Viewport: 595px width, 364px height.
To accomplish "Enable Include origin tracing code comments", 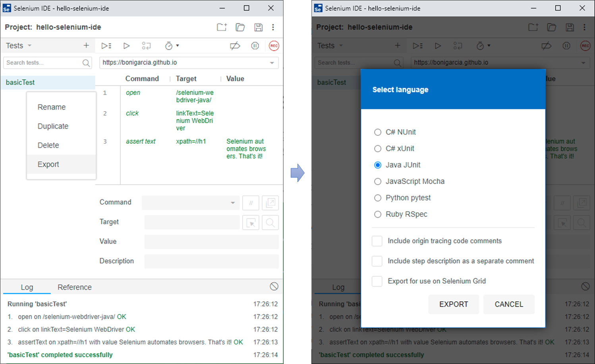I will tap(377, 241).
